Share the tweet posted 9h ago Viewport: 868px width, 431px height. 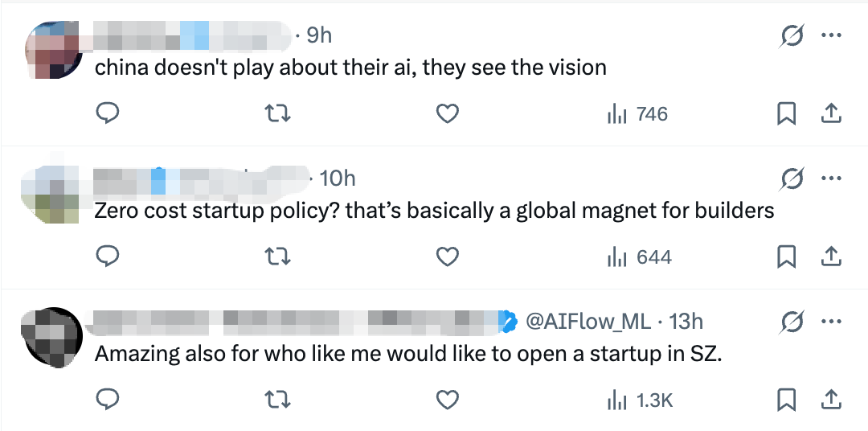click(830, 114)
